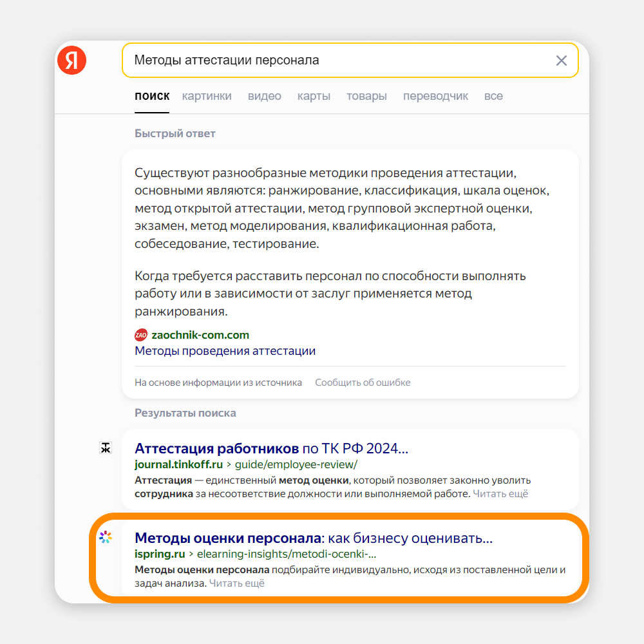Expand the 'все' services tab
The height and width of the screenshot is (644, 644).
point(493,96)
